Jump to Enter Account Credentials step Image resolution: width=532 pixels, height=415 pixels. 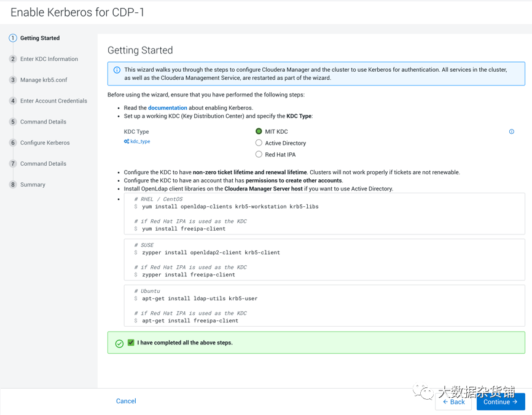(53, 101)
